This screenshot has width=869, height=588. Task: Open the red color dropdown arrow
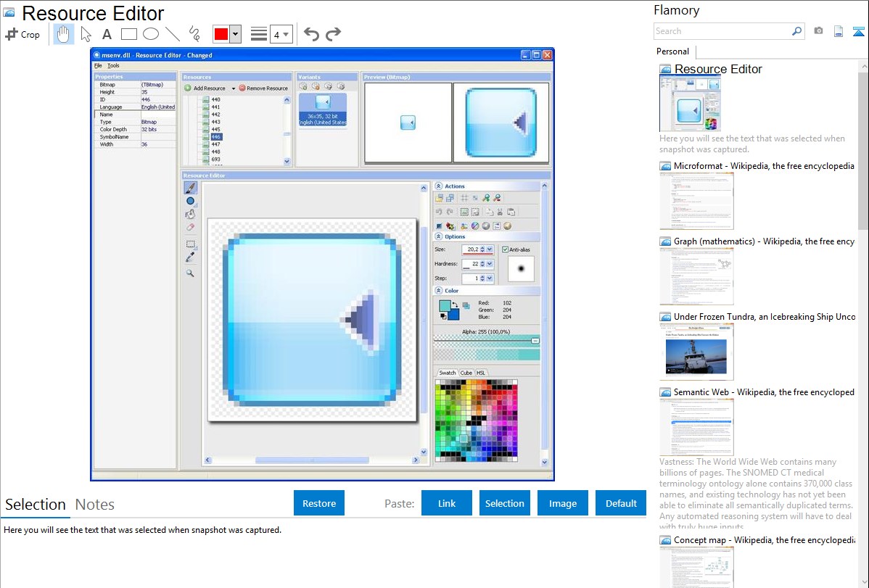click(x=235, y=34)
